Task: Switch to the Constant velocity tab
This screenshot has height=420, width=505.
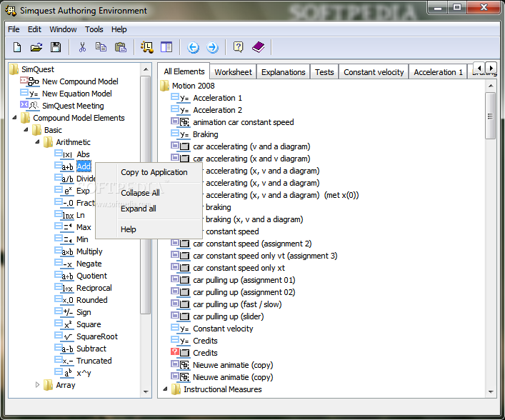Action: tap(374, 72)
